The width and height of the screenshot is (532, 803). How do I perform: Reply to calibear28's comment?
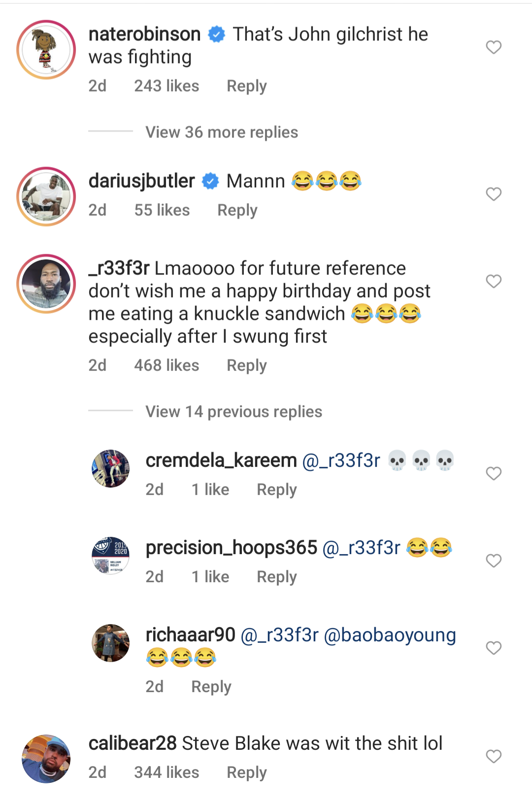[246, 772]
